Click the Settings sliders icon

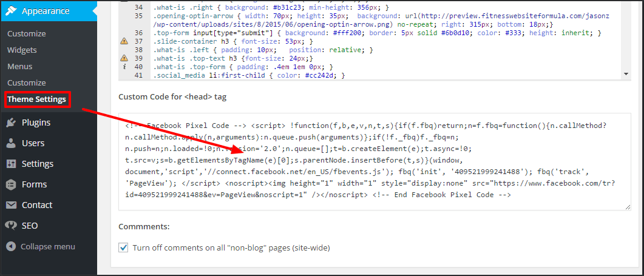[x=12, y=163]
